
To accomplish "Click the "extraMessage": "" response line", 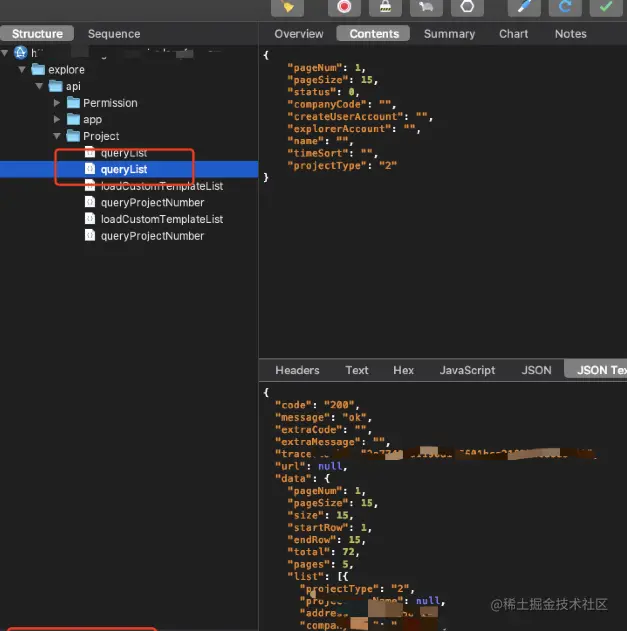I will 332,442.
